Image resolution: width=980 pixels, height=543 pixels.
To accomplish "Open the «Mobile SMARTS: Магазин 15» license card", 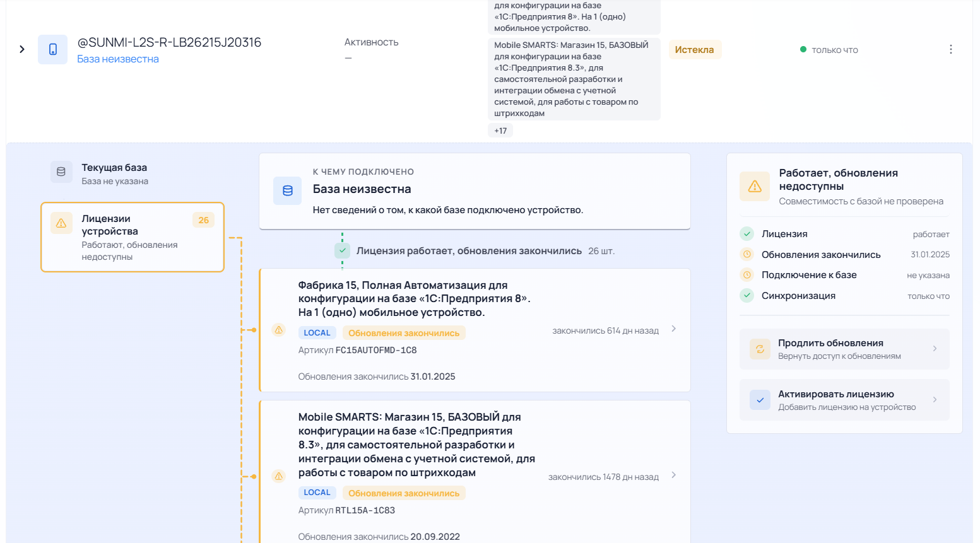I will coord(475,472).
